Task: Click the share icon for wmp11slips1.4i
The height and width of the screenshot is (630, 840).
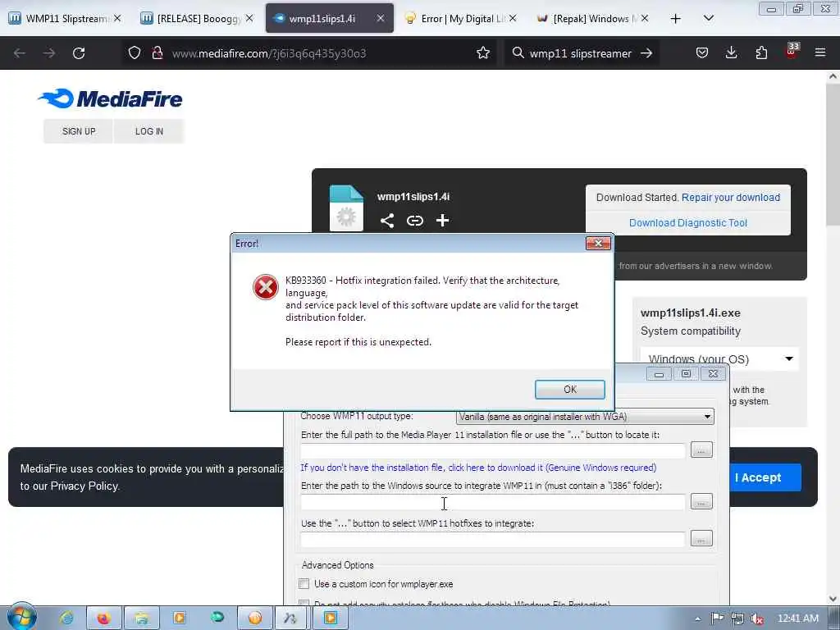Action: point(387,221)
